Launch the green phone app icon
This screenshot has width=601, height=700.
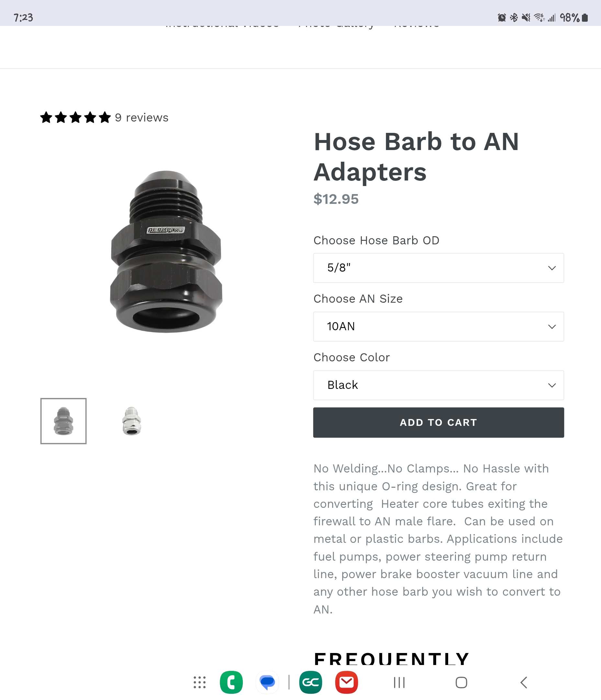(x=231, y=682)
